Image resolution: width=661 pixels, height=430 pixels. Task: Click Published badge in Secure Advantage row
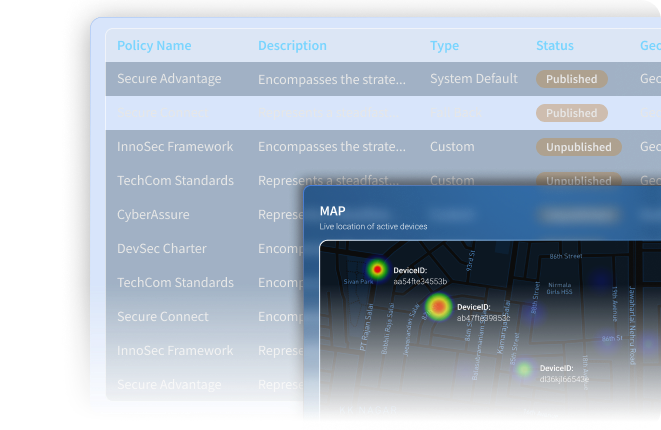(x=571, y=79)
